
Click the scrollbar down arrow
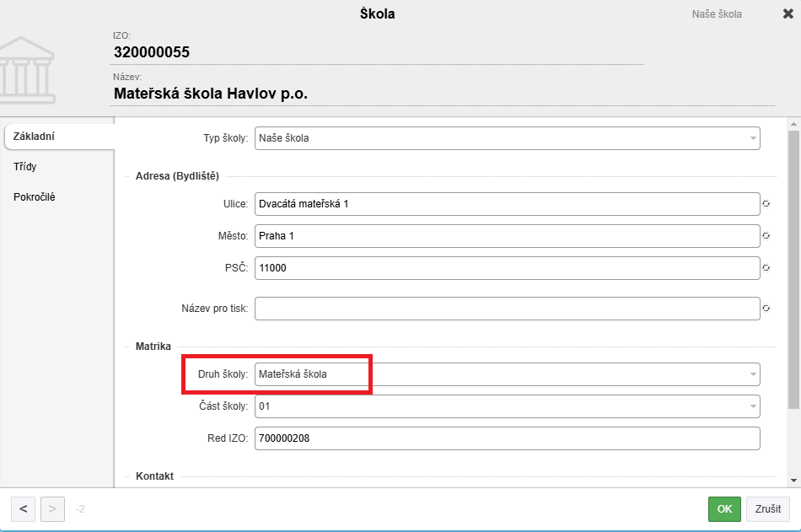point(793,481)
